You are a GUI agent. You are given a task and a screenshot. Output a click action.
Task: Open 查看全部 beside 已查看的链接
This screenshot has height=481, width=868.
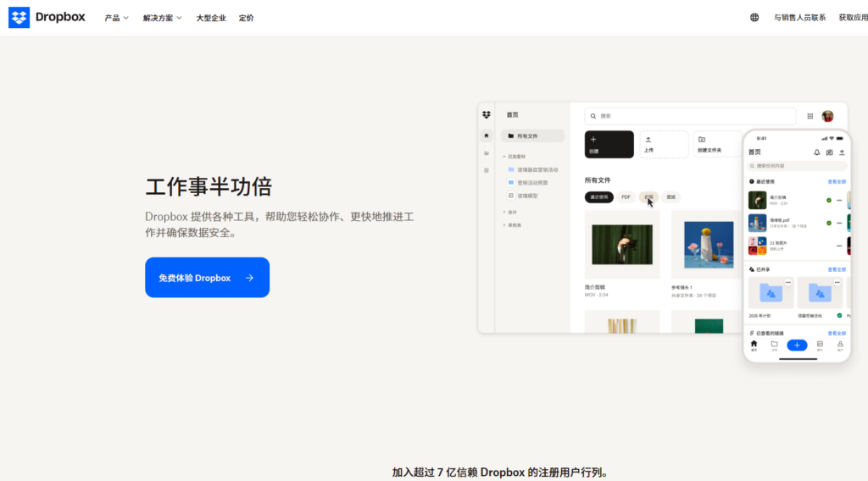coord(837,334)
